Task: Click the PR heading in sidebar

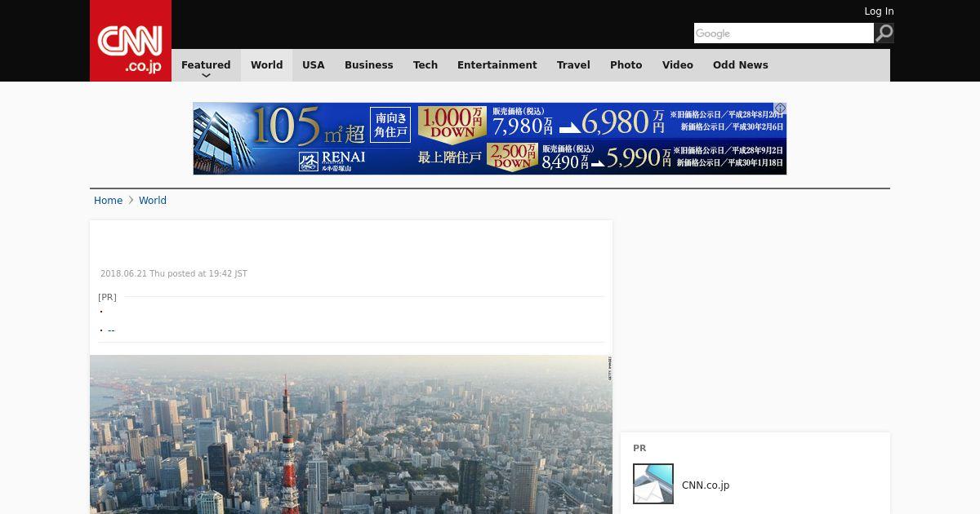Action: pos(639,449)
